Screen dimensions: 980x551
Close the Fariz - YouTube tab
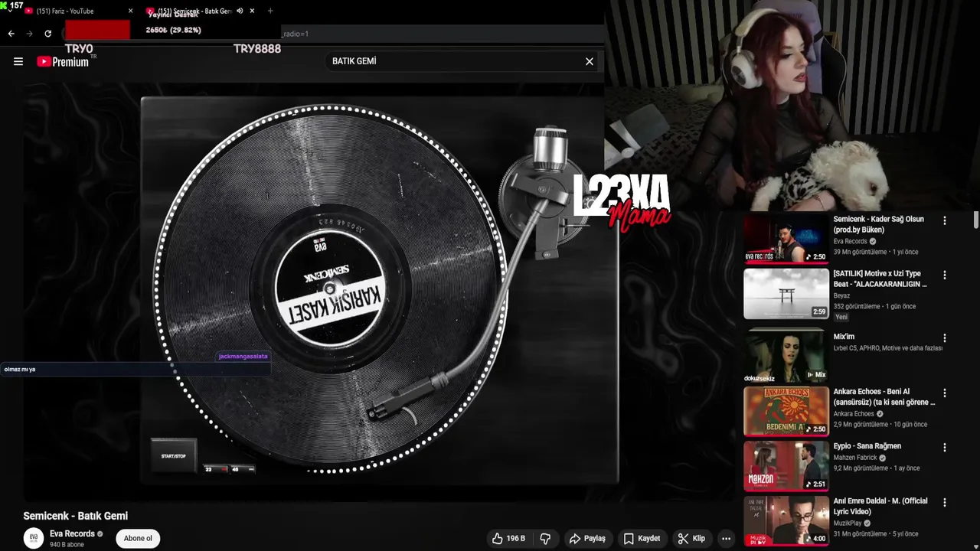pos(130,11)
